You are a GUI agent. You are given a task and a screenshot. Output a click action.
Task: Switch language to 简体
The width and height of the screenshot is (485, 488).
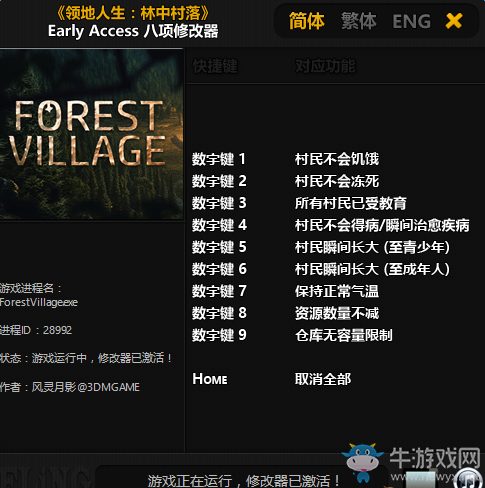click(x=306, y=21)
